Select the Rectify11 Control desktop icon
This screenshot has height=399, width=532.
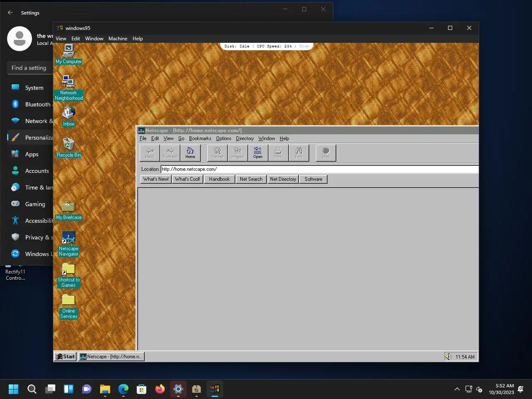(x=15, y=272)
